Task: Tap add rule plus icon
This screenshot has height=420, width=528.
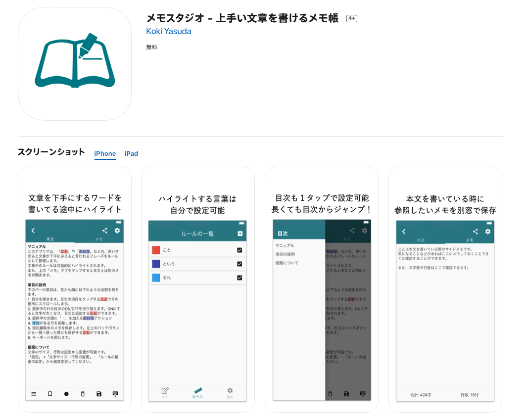Action: (x=240, y=233)
